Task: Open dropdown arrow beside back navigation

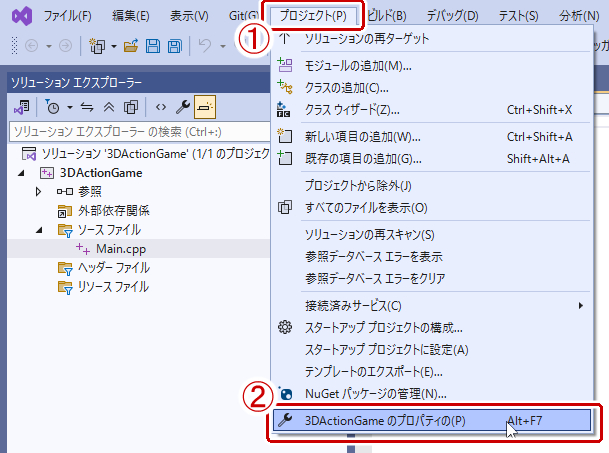Action: 49,46
